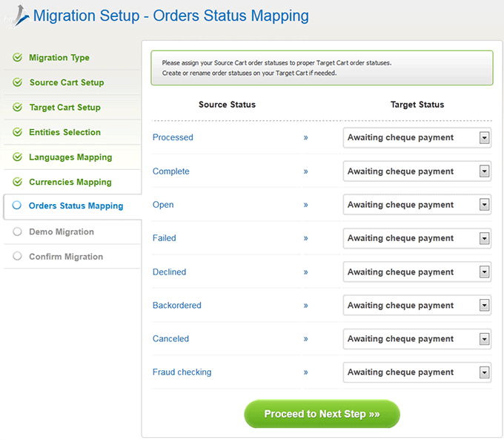Open the target status dropdown for Processed
The image size is (504, 440).
pyautogui.click(x=417, y=138)
